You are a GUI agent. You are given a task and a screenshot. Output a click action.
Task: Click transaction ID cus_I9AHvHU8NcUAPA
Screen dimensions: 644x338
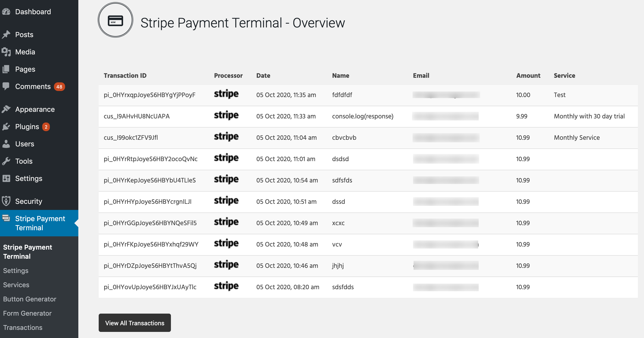[137, 116]
